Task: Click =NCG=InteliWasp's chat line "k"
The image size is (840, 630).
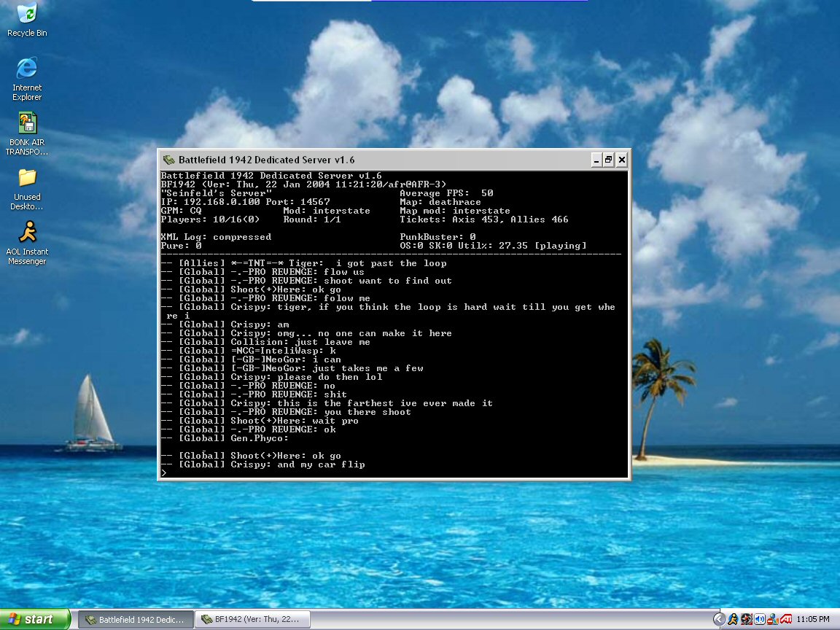Action: coord(249,351)
